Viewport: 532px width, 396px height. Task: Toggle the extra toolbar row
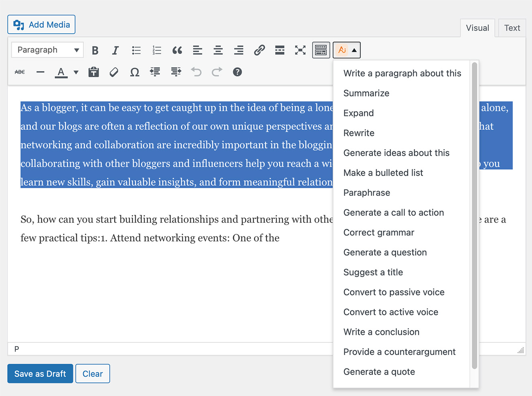pyautogui.click(x=321, y=50)
